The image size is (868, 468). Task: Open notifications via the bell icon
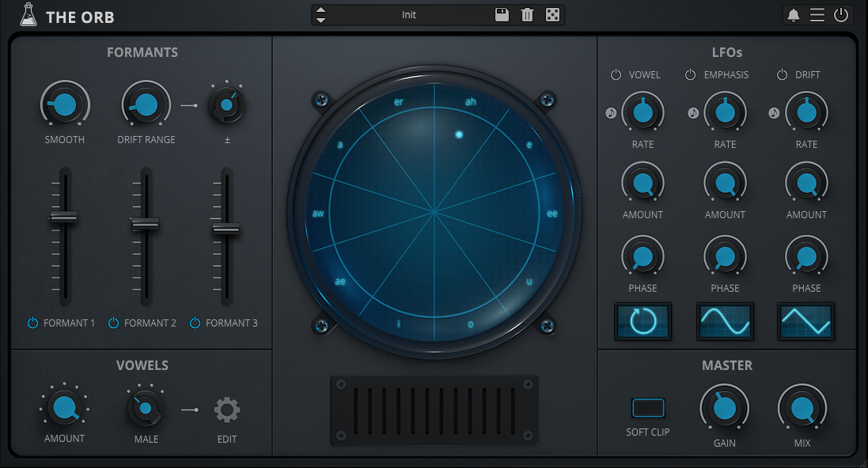pyautogui.click(x=794, y=15)
